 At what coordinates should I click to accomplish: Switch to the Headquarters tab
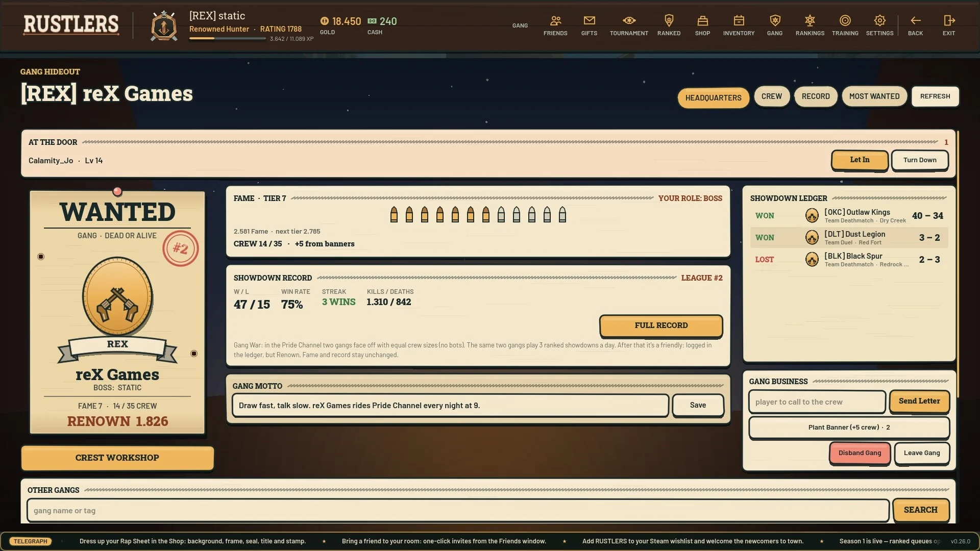click(x=713, y=97)
